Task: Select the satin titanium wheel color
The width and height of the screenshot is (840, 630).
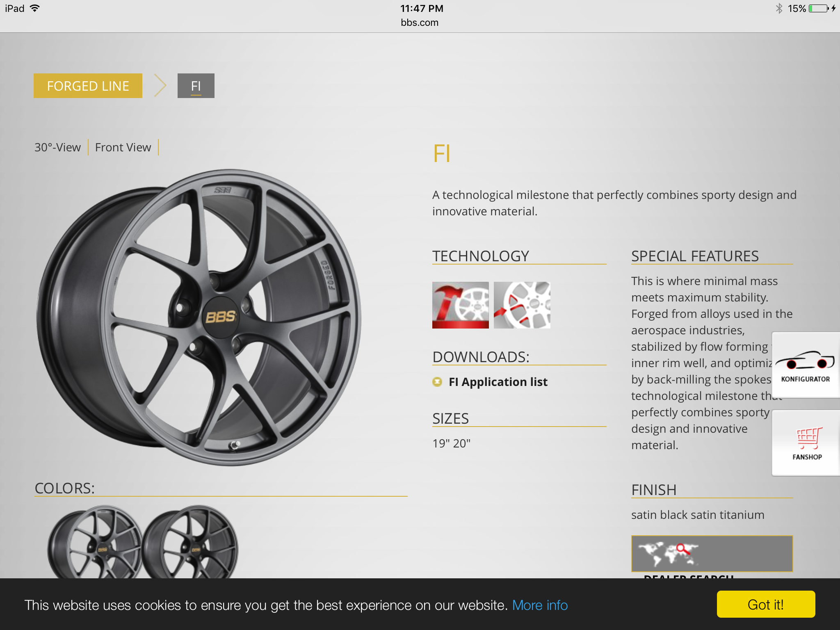Action: tap(95, 542)
